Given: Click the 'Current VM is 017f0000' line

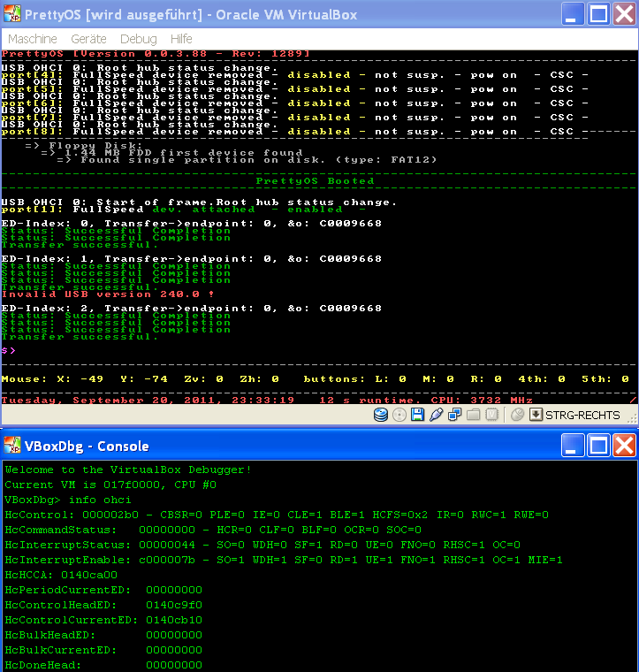Looking at the screenshot, I should point(110,485).
